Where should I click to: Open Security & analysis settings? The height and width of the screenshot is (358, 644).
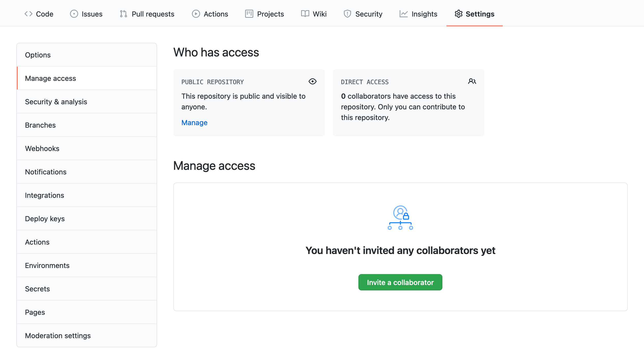click(x=56, y=102)
